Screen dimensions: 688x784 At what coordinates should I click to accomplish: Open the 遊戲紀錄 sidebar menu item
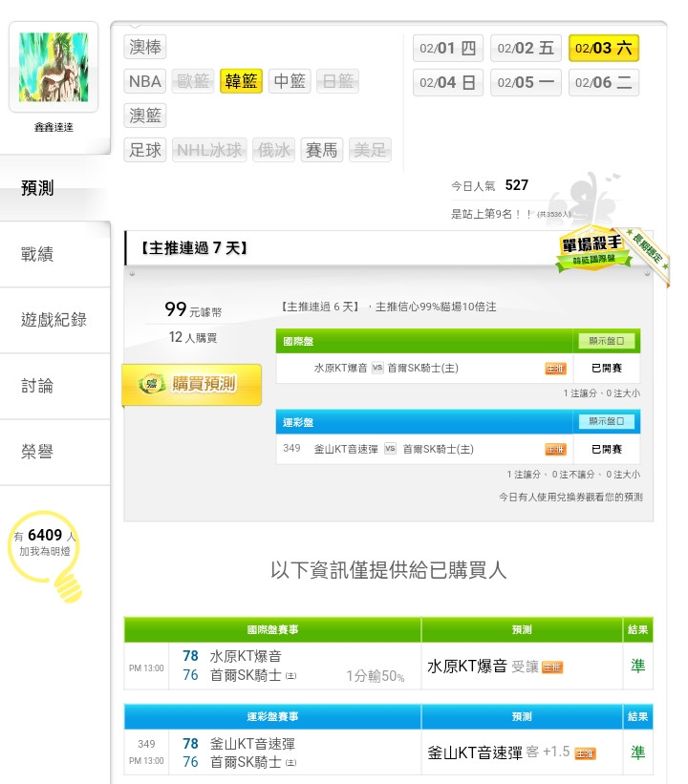click(55, 320)
